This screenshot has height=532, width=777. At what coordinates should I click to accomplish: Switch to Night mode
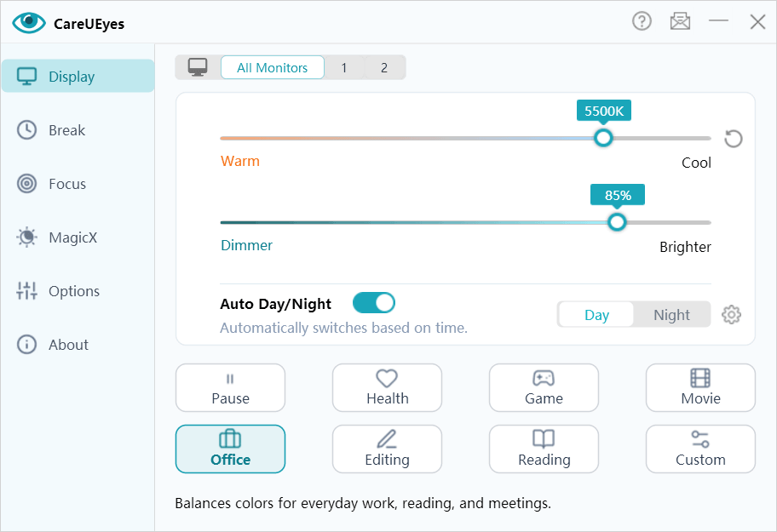671,315
